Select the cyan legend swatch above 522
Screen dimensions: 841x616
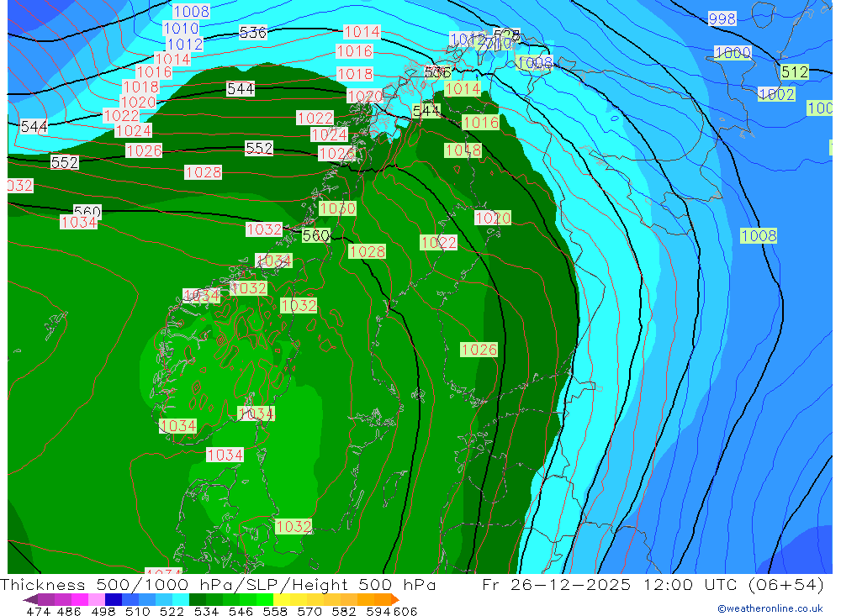point(181,599)
